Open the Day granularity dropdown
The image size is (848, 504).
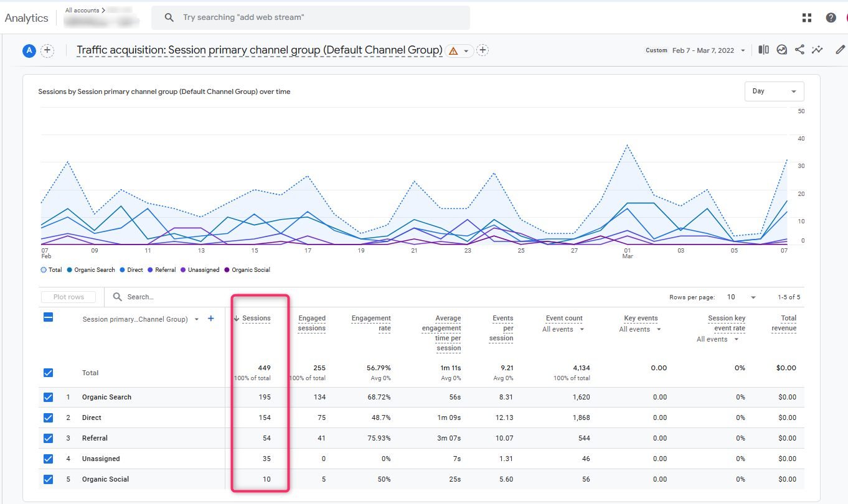point(774,91)
